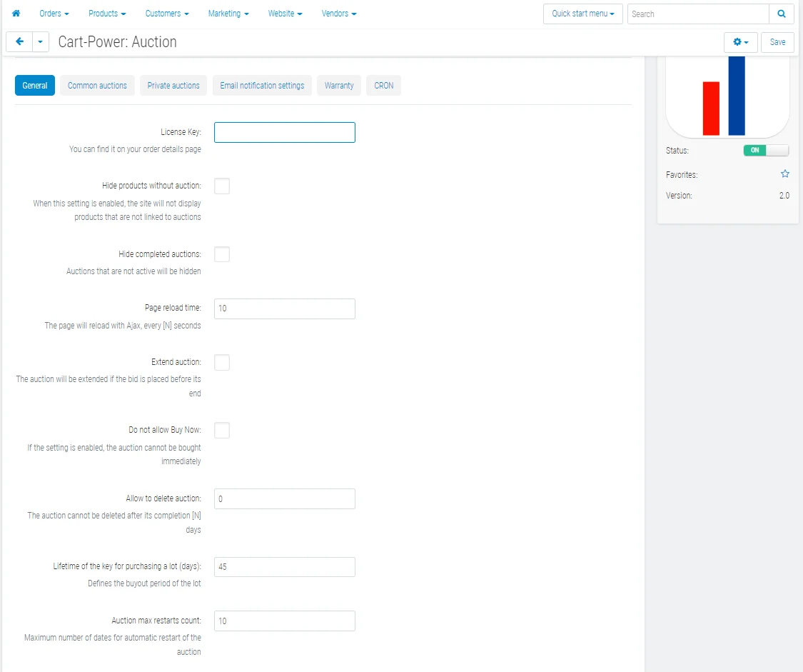
Task: Click the version value '2.0'
Action: click(784, 196)
